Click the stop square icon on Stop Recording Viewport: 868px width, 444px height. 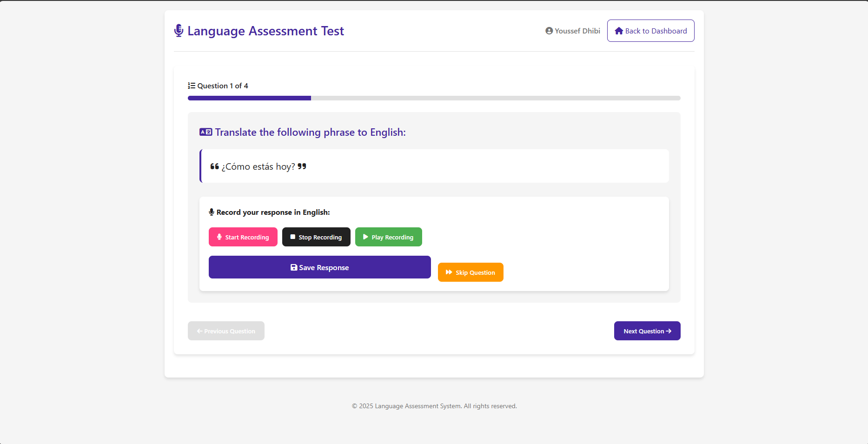tap(292, 237)
